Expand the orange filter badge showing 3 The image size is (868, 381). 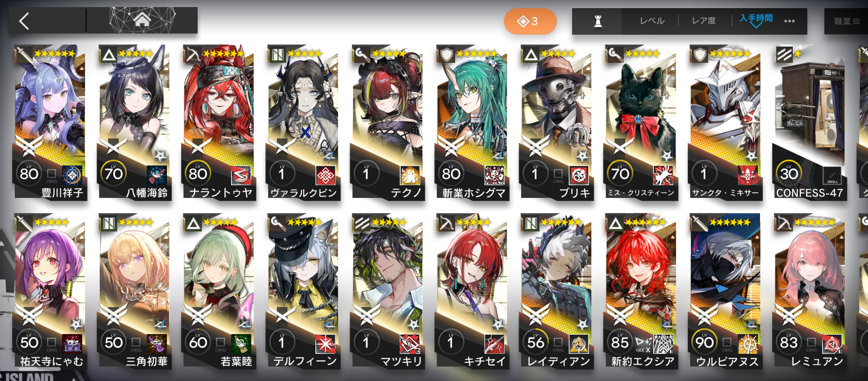coord(530,21)
